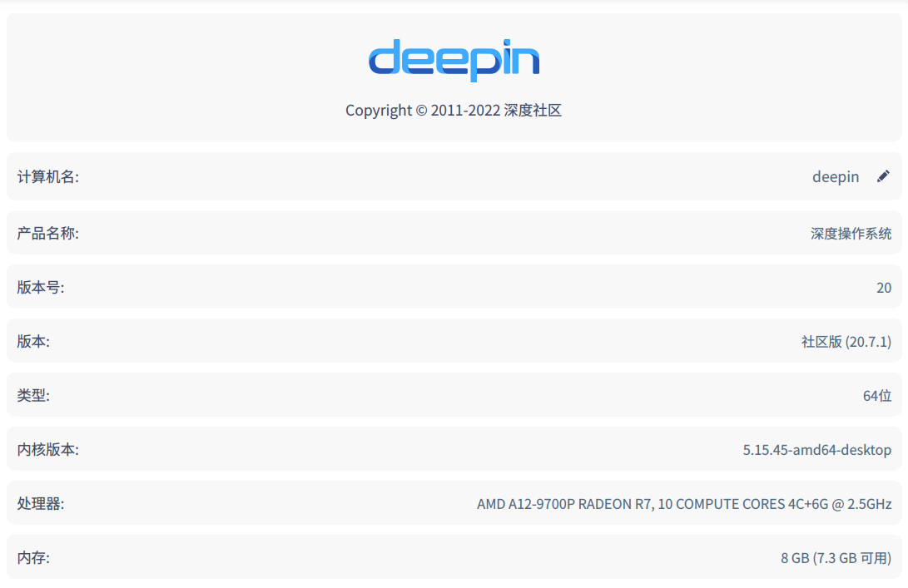
Task: Click the deepin logo image
Action: 454,58
